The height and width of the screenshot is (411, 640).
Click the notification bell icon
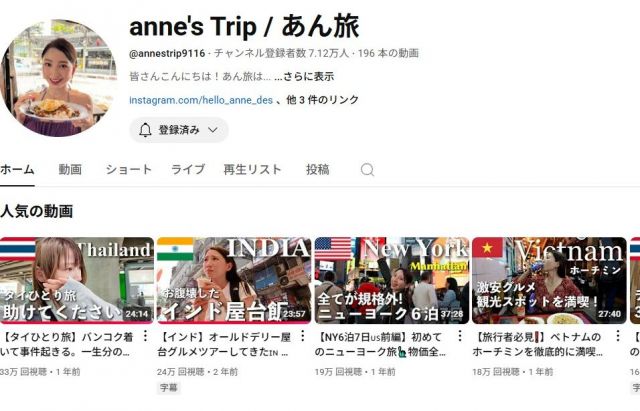(x=145, y=130)
